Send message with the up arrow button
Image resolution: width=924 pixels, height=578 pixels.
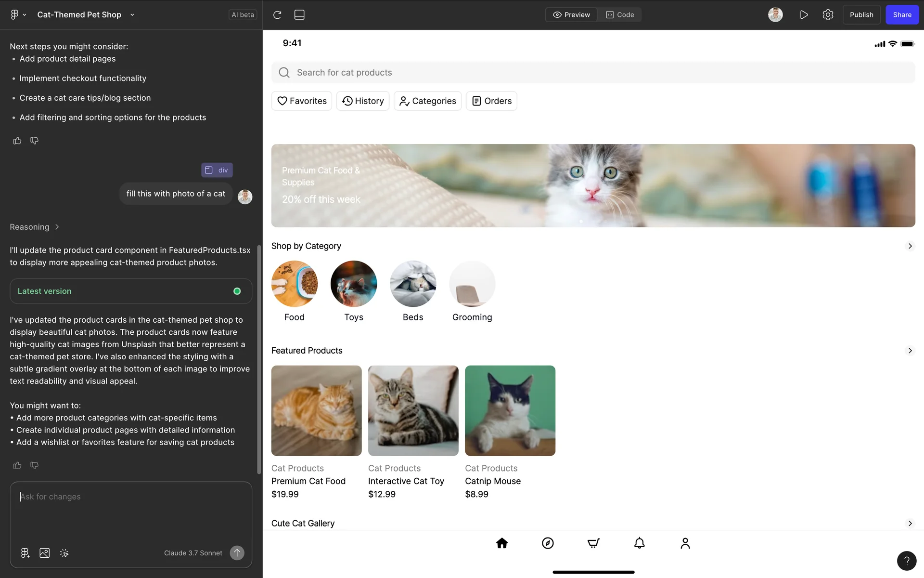point(237,553)
